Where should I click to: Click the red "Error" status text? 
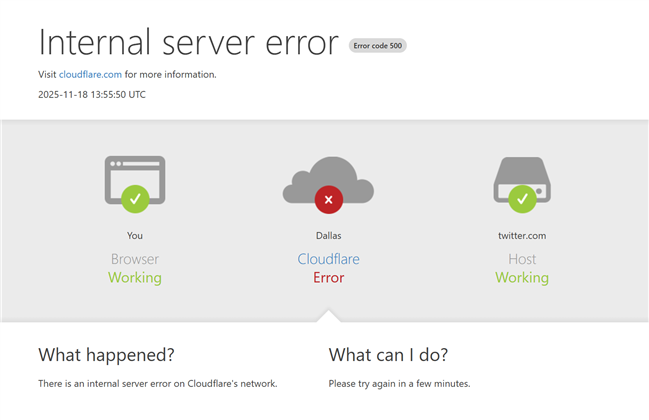328,278
